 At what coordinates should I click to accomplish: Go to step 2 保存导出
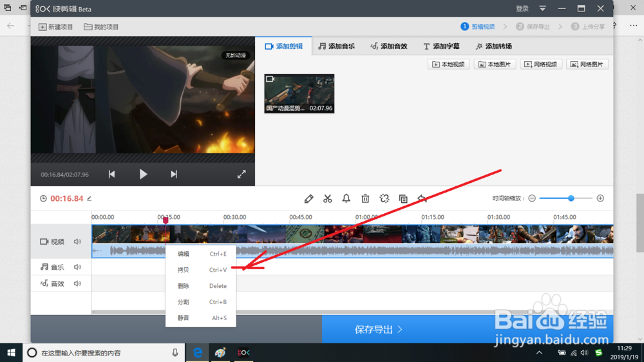tap(533, 26)
